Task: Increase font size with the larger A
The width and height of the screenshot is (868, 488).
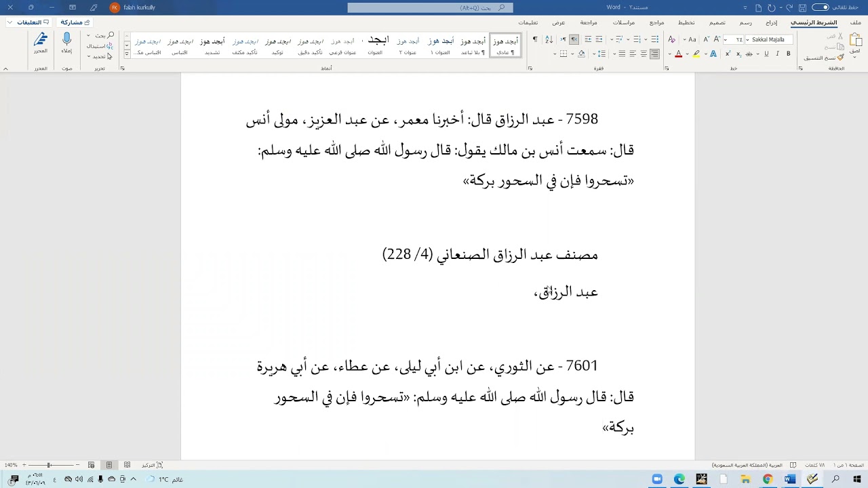Action: tap(717, 39)
